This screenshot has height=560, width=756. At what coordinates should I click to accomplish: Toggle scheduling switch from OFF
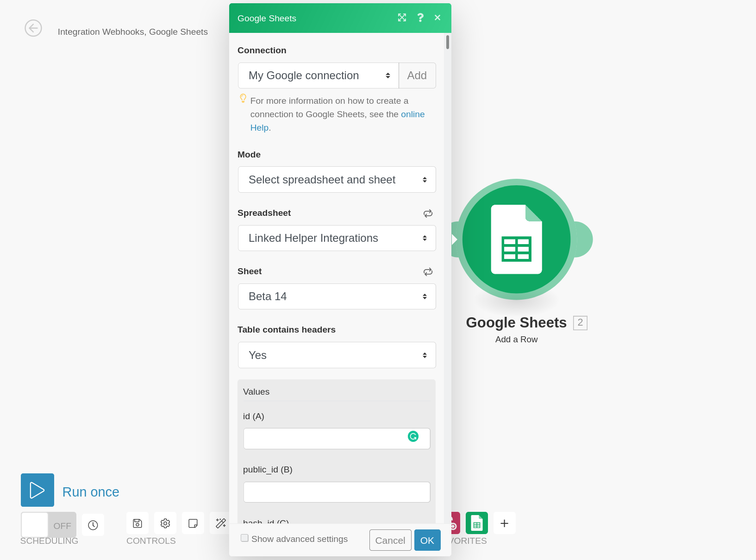tap(49, 525)
